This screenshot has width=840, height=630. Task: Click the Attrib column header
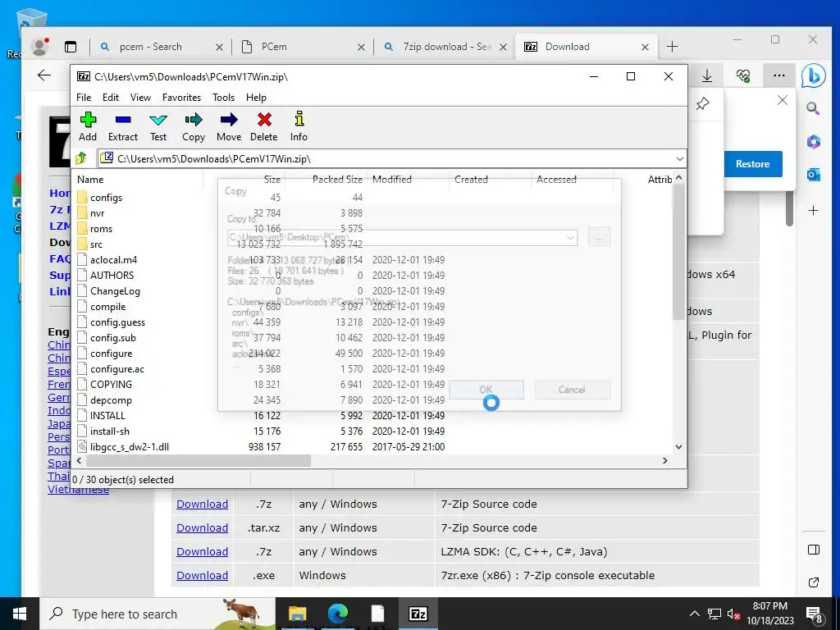pos(660,180)
